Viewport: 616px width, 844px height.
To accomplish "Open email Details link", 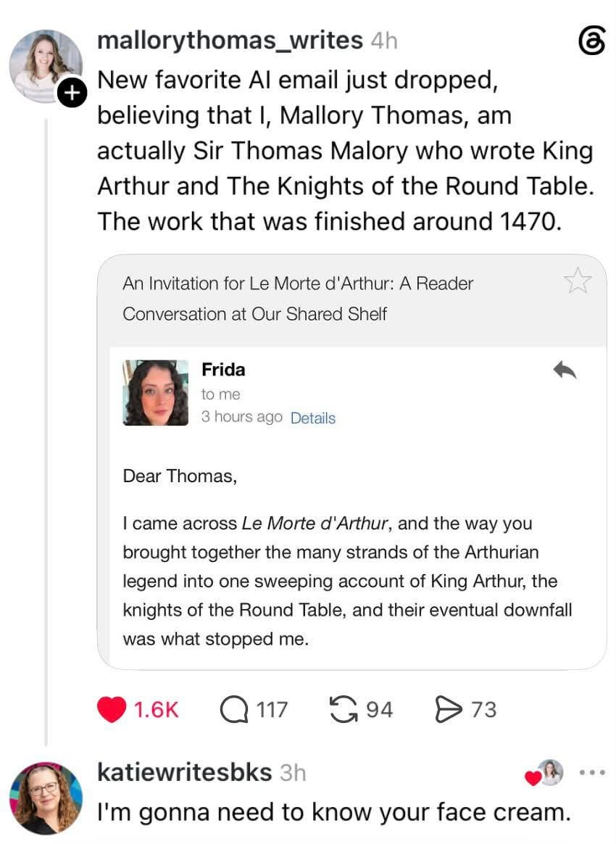I will [x=313, y=418].
